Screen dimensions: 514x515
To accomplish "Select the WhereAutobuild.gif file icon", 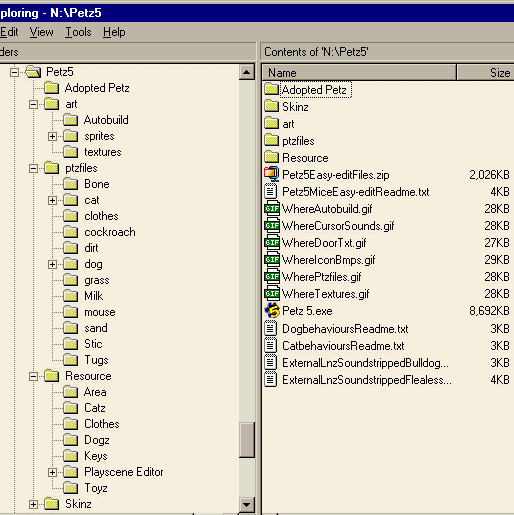I will 272,209.
